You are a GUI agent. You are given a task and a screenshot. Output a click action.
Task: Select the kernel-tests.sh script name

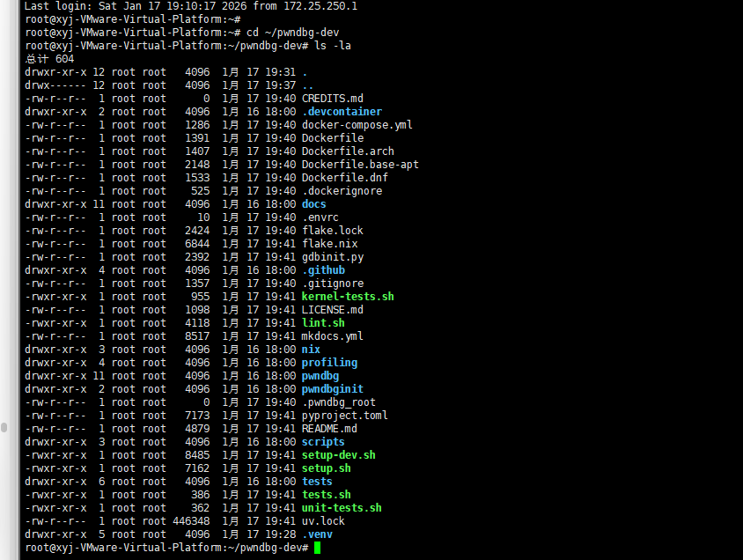click(348, 297)
